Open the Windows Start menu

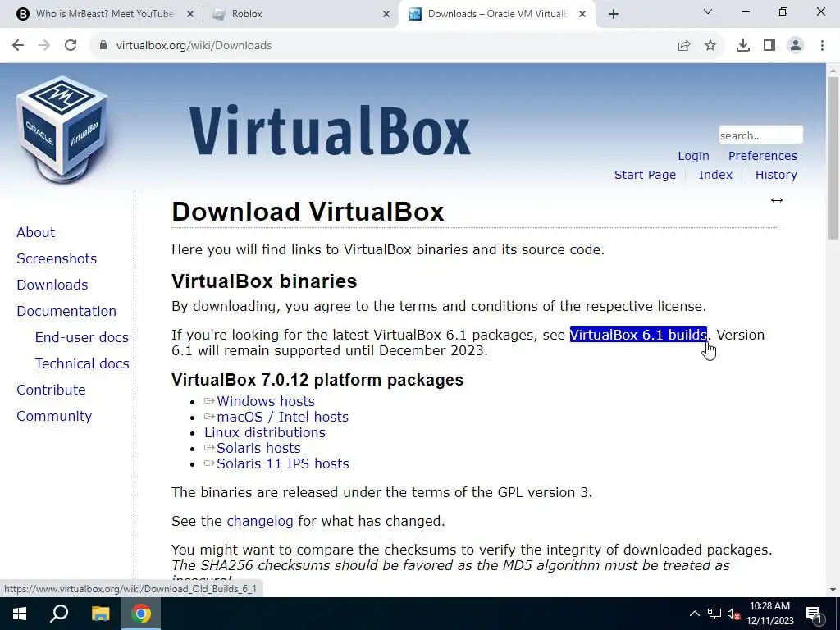[x=20, y=614]
